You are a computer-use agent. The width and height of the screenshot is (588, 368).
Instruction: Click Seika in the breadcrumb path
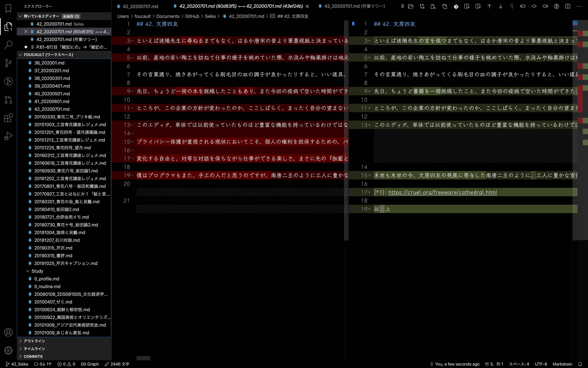click(210, 16)
